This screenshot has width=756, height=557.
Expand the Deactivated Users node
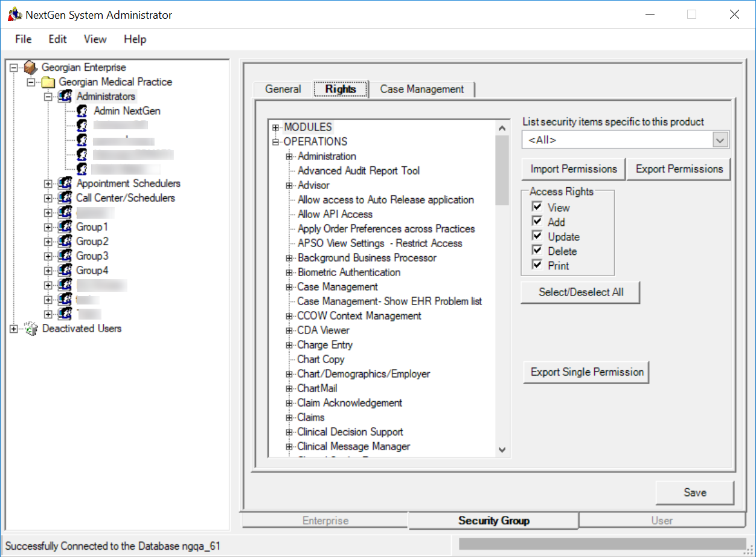pyautogui.click(x=14, y=329)
